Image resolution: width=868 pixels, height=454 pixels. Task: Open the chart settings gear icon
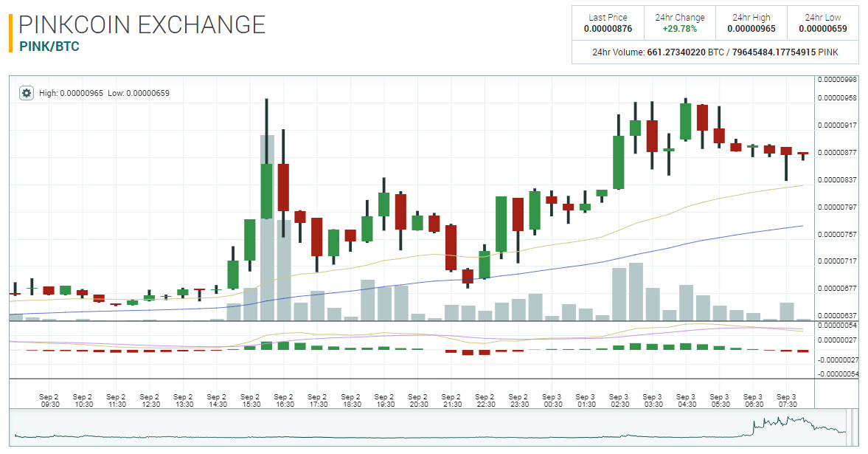tap(26, 93)
